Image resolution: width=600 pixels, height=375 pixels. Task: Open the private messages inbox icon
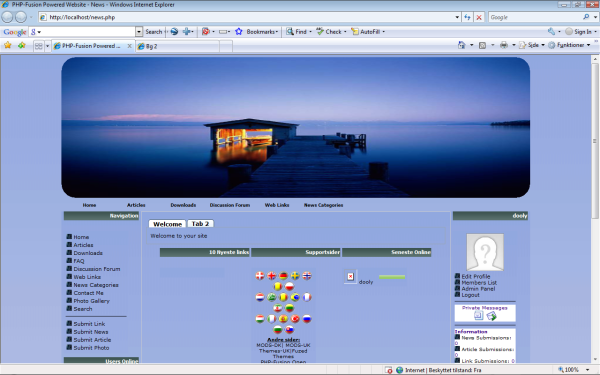[478, 316]
